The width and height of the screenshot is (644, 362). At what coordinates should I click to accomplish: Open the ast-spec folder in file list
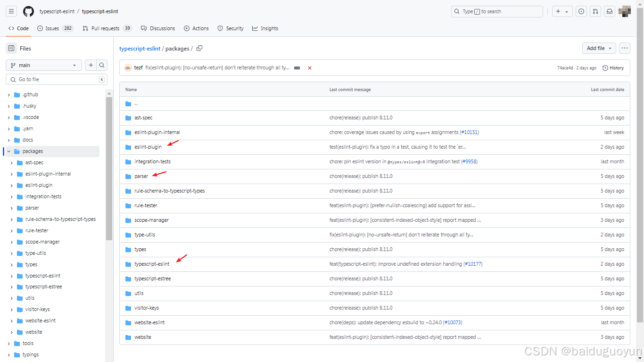click(x=143, y=118)
